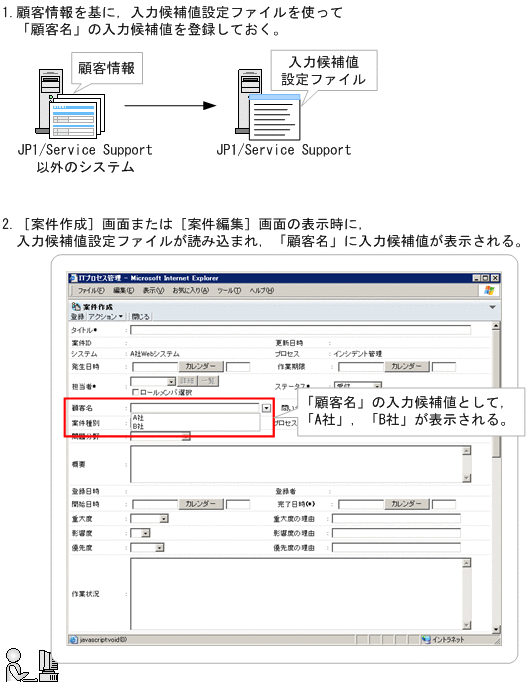Open the ツール(T) menu
532x688 pixels.
(x=229, y=290)
